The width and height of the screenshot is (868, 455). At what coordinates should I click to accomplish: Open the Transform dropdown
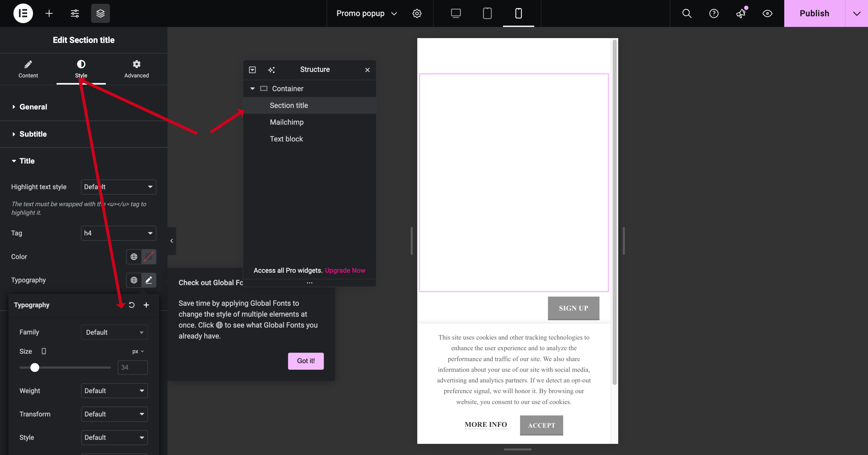point(115,414)
